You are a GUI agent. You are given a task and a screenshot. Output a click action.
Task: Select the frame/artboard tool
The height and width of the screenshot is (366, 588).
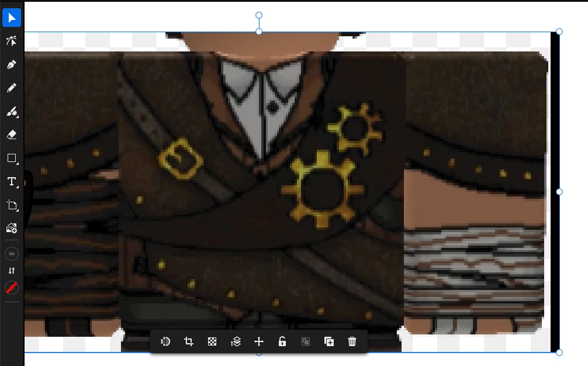(x=12, y=205)
